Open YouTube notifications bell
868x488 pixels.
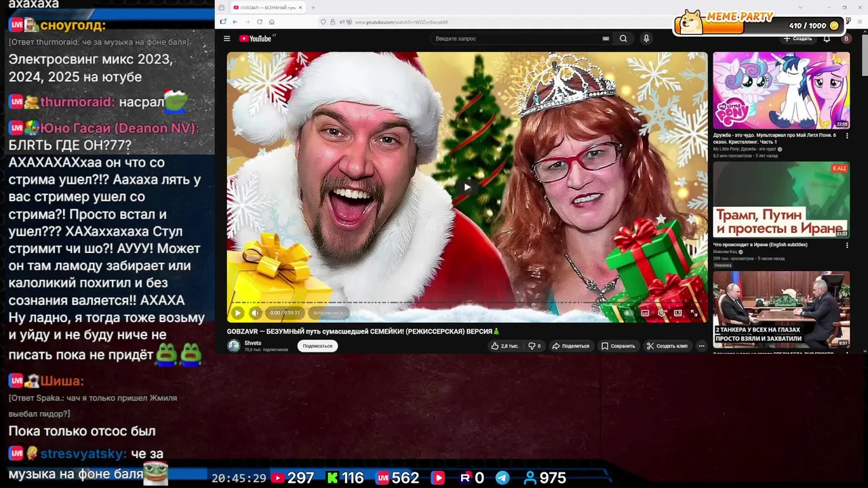[x=827, y=39]
